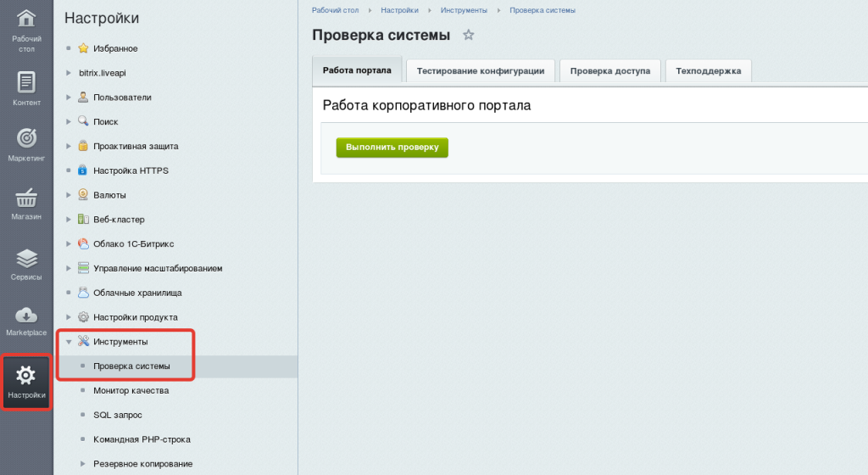Add page to favorites with star icon

pyautogui.click(x=468, y=35)
